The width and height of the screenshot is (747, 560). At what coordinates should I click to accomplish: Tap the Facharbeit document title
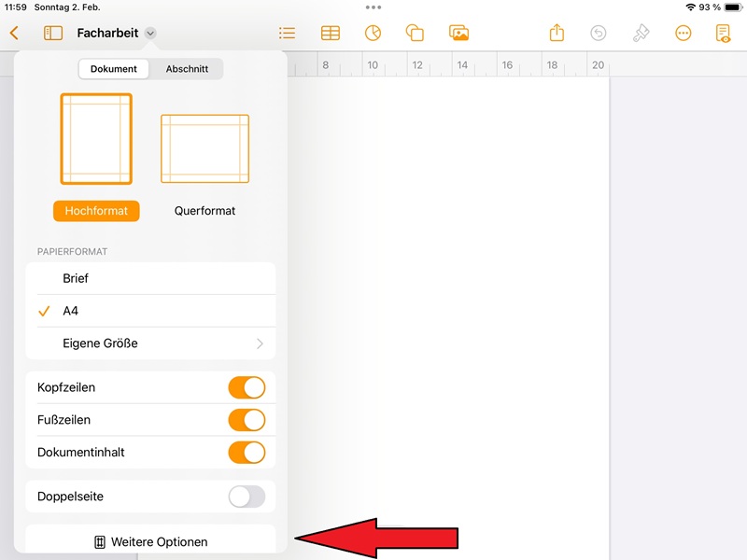107,33
